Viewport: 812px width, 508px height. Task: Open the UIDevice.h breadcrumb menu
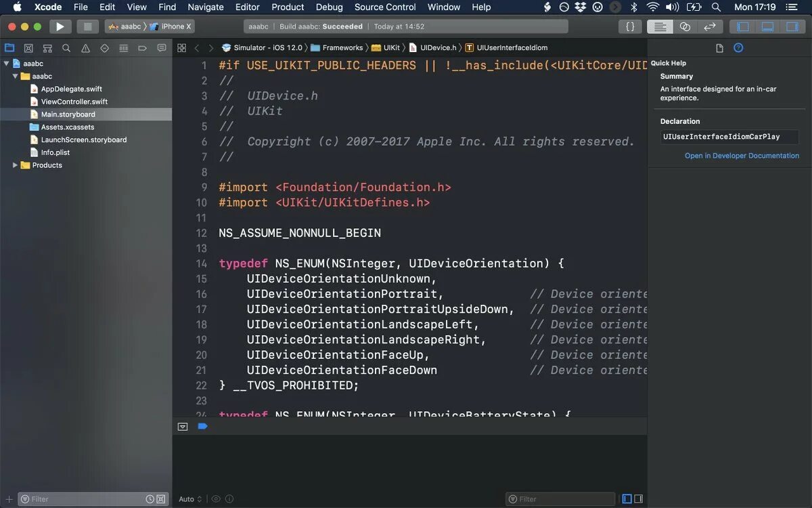coord(432,48)
